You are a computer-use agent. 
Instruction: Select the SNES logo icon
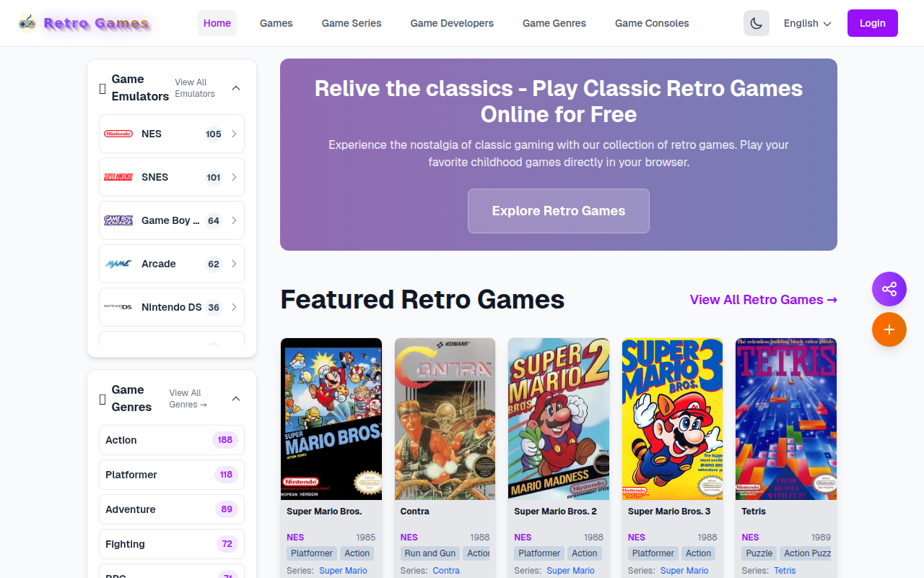click(x=118, y=177)
